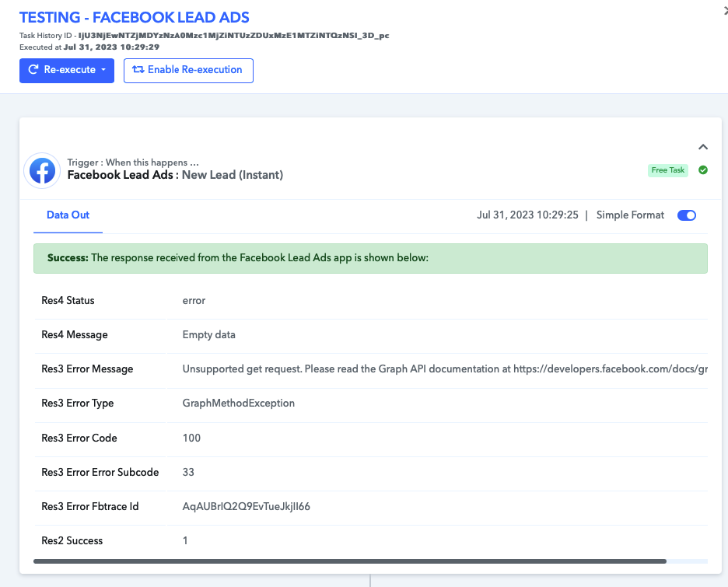Click the Jul 31, 2023 10:29:25 timestamp
728x587 pixels.
527,215
